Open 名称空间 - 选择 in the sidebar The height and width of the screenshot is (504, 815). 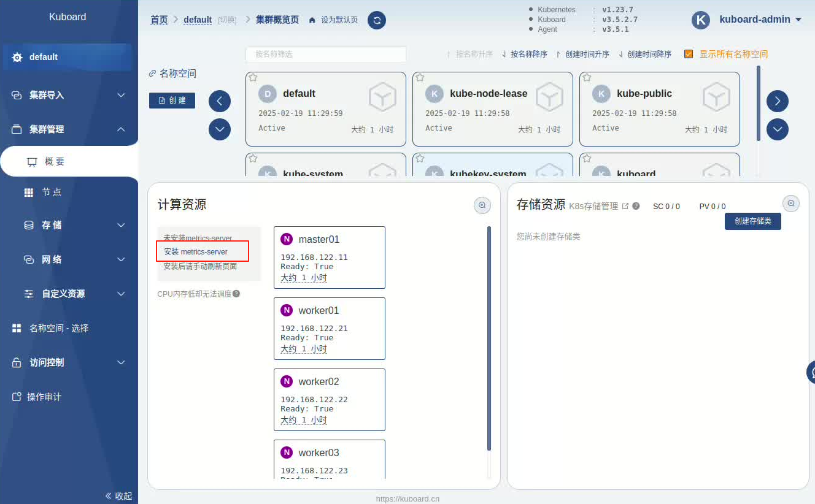pyautogui.click(x=69, y=328)
